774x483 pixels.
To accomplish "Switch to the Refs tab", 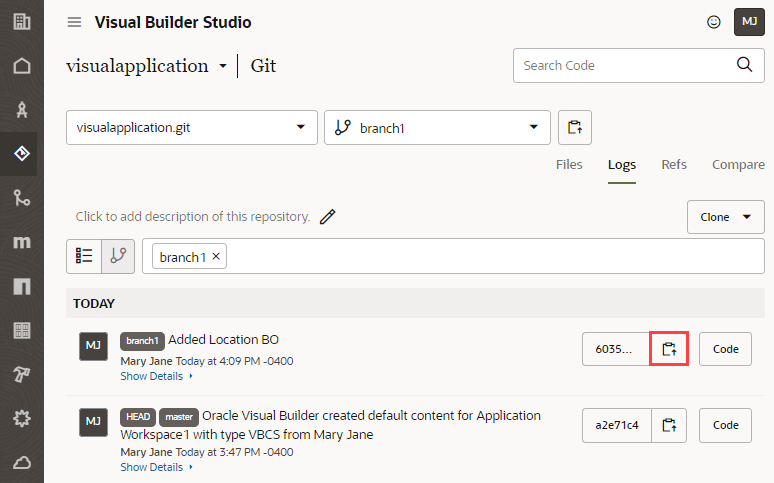I will click(x=674, y=164).
